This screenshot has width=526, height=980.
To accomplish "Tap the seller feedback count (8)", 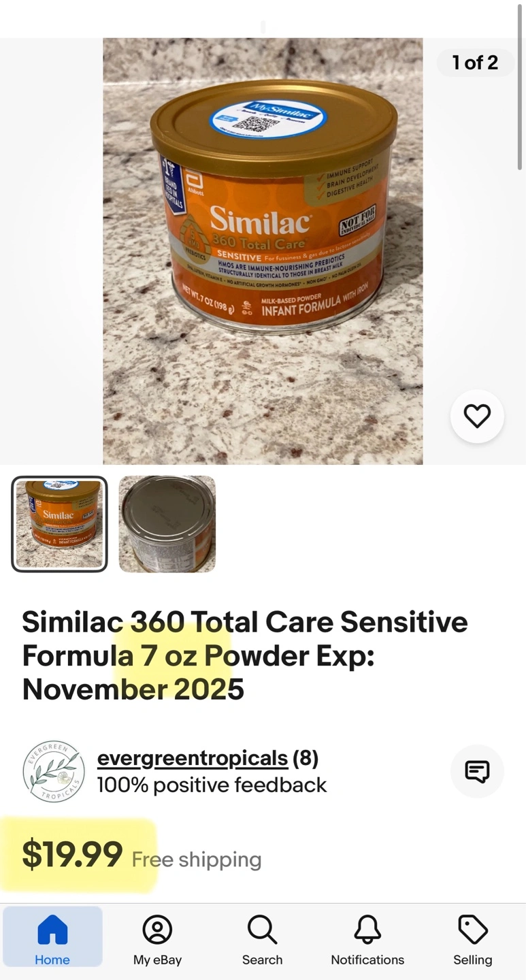I will click(x=306, y=757).
